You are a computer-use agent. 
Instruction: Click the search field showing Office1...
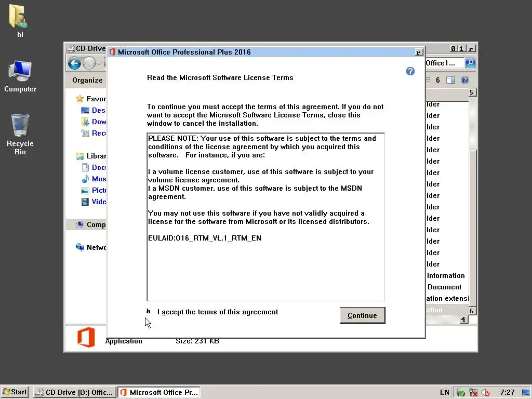pyautogui.click(x=445, y=63)
